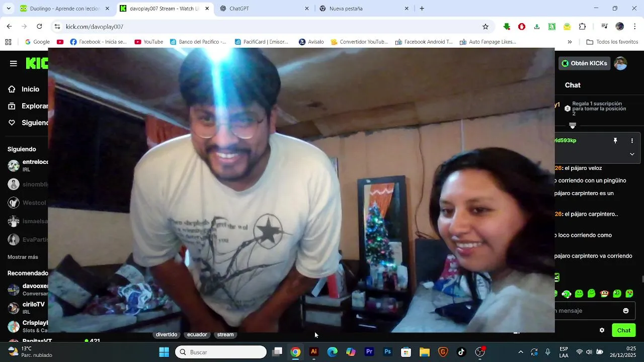Image resolution: width=644 pixels, height=362 pixels.
Task: Click the taskbar Buscar search box
Action: pyautogui.click(x=221, y=352)
